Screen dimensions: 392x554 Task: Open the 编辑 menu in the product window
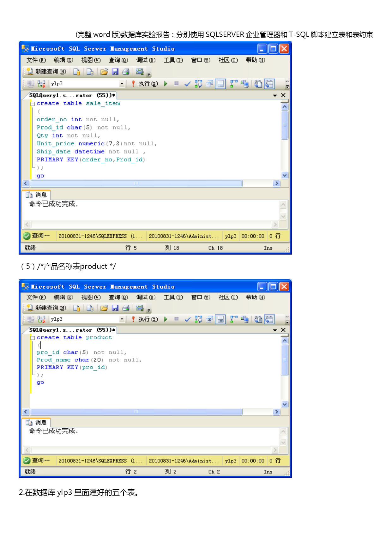[x=63, y=297]
